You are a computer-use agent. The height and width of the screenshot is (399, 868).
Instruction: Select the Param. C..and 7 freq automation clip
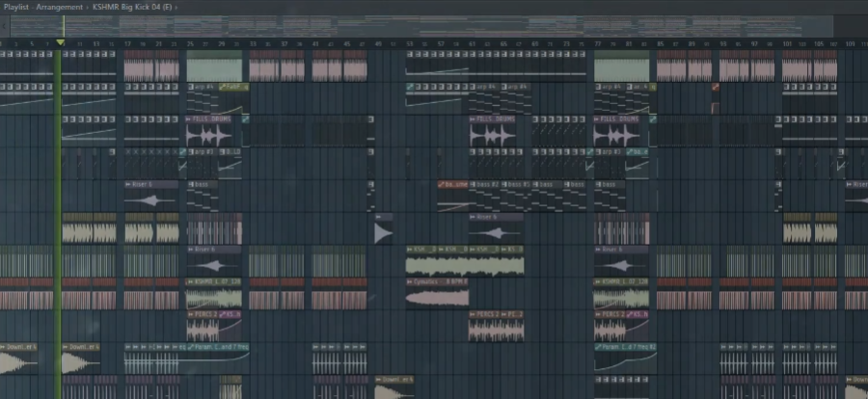pyautogui.click(x=218, y=359)
